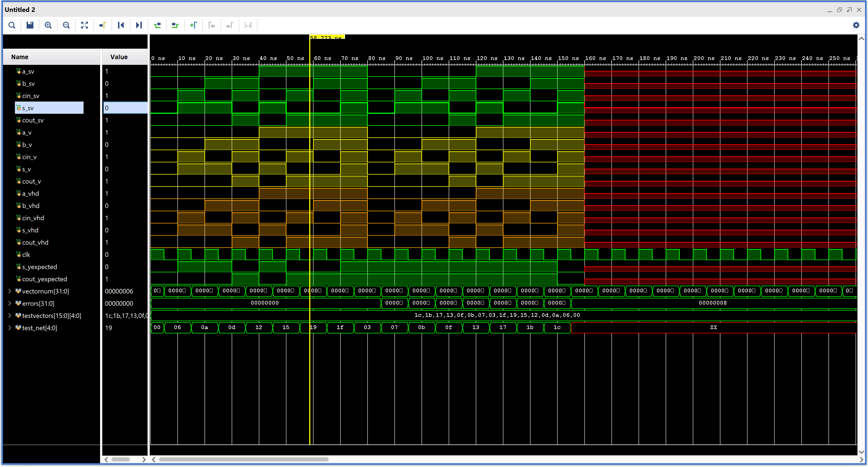Select the clk signal name
The image size is (868, 467).
click(26, 255)
